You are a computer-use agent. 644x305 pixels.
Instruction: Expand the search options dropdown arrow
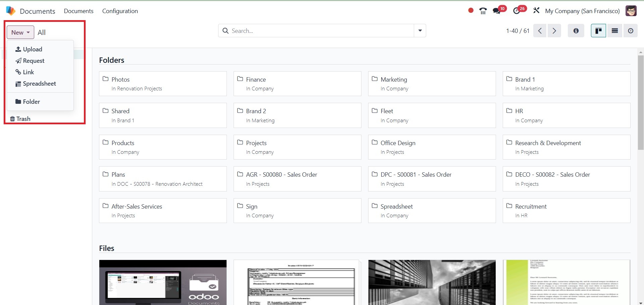[x=420, y=31]
